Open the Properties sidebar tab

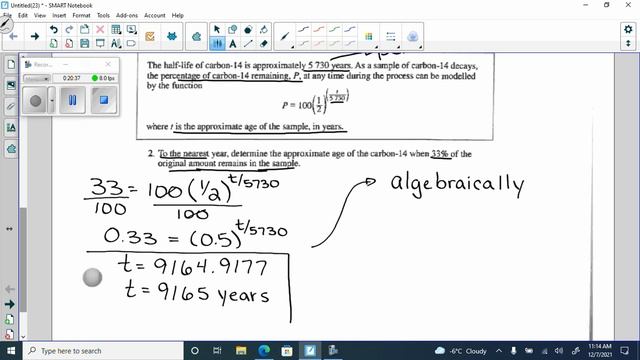[11, 128]
